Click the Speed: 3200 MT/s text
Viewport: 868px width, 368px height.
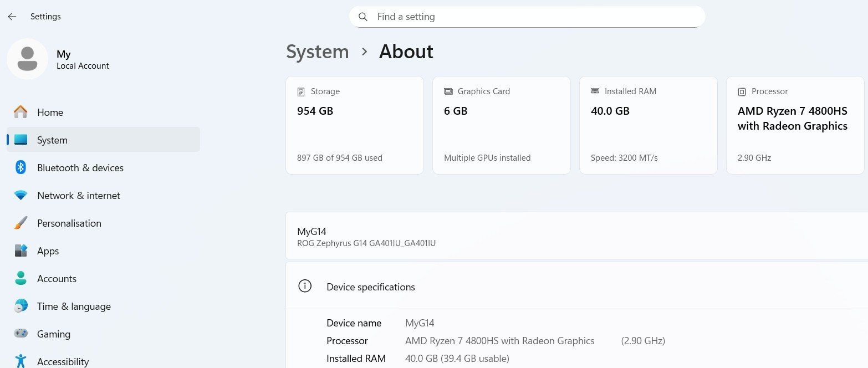[624, 158]
